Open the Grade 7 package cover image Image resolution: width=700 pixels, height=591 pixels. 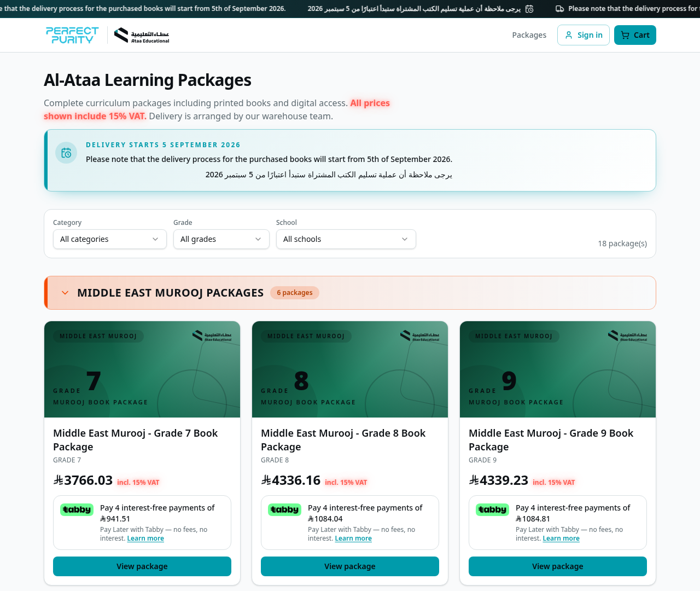142,369
